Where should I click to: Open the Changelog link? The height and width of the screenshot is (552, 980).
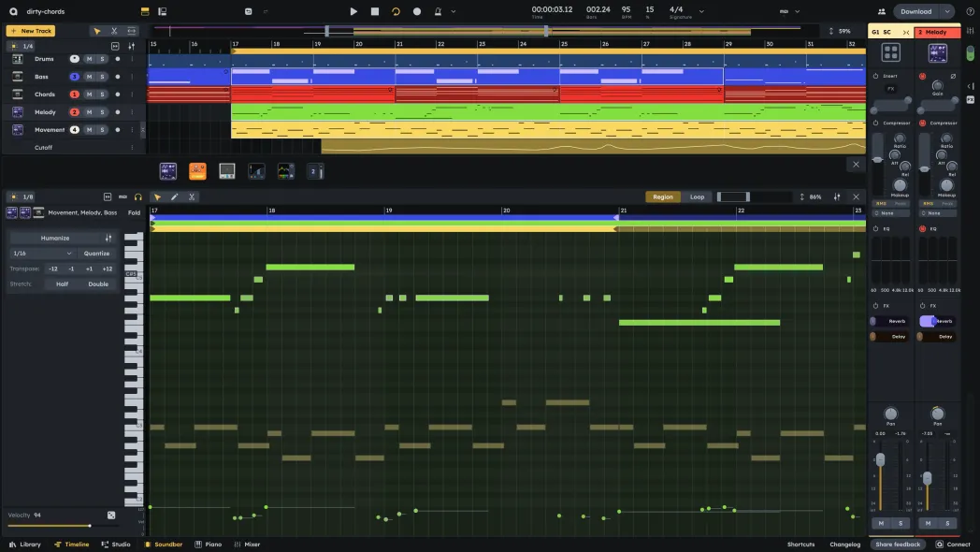tap(844, 545)
